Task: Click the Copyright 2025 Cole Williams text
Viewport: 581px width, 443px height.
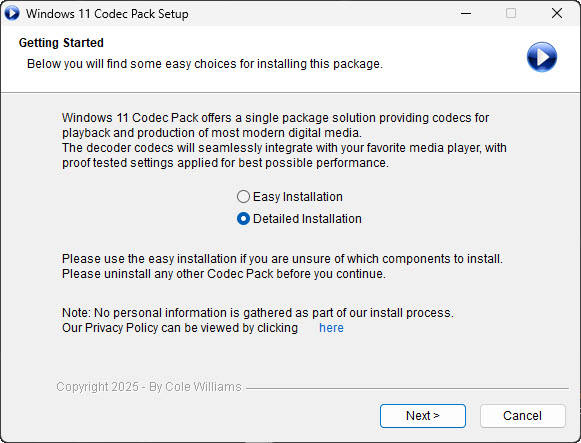Action: 149,387
